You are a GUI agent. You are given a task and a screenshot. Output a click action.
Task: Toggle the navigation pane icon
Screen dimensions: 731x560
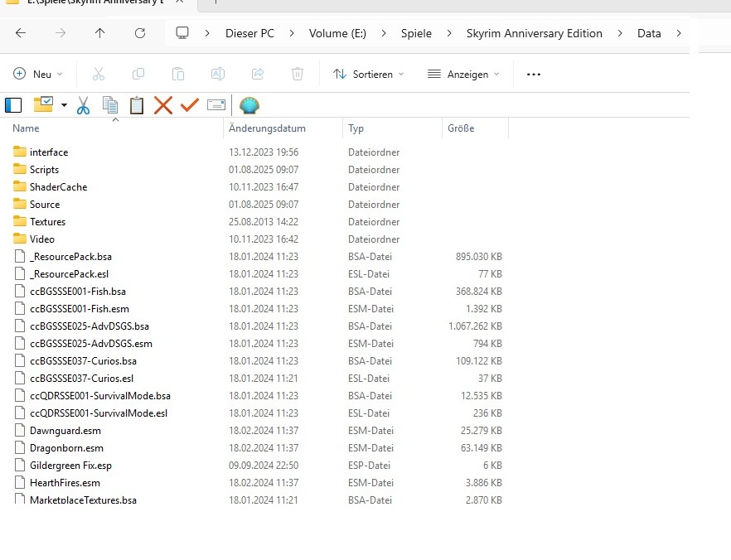coord(13,105)
